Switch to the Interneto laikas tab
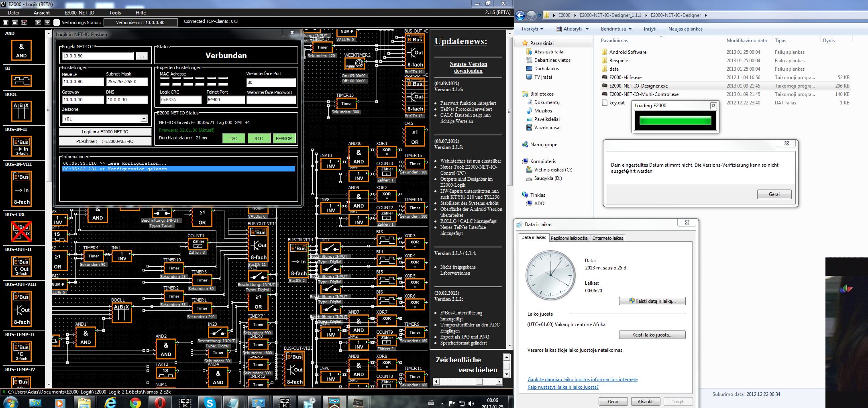868x408 pixels. [608, 238]
